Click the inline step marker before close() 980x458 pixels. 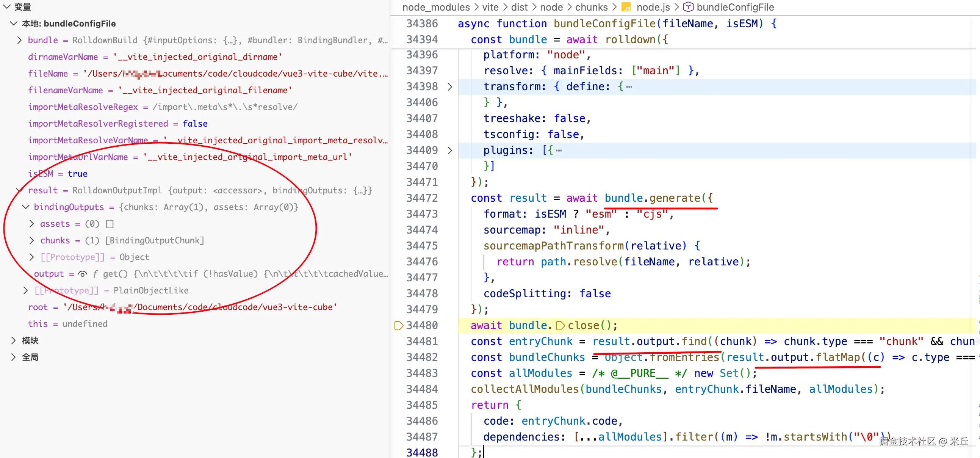pos(560,326)
